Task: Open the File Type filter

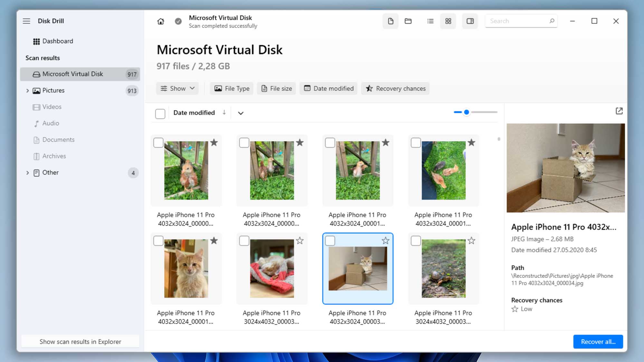Action: (x=232, y=88)
